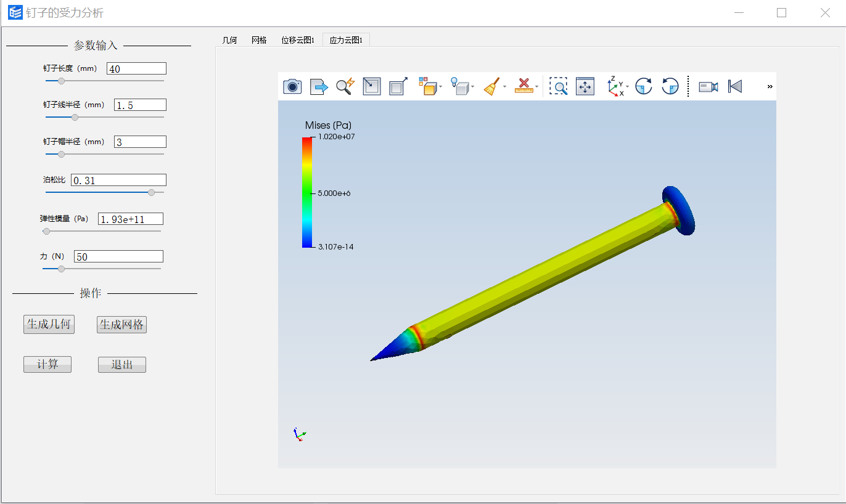Click the ruler with red X icon
This screenshot has height=504, width=846.
(524, 87)
